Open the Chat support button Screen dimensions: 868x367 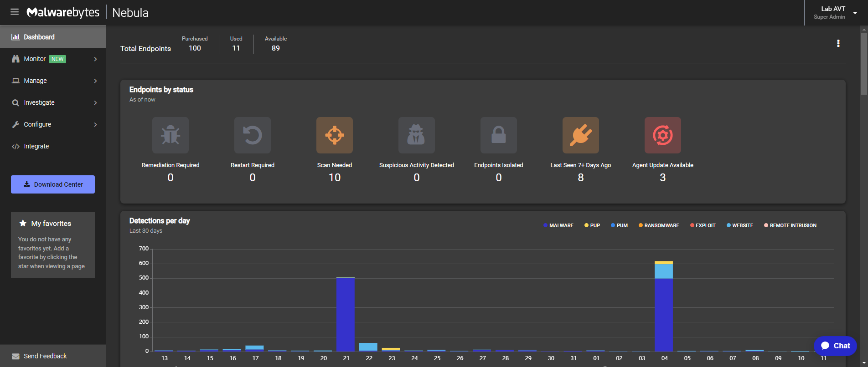coord(835,346)
